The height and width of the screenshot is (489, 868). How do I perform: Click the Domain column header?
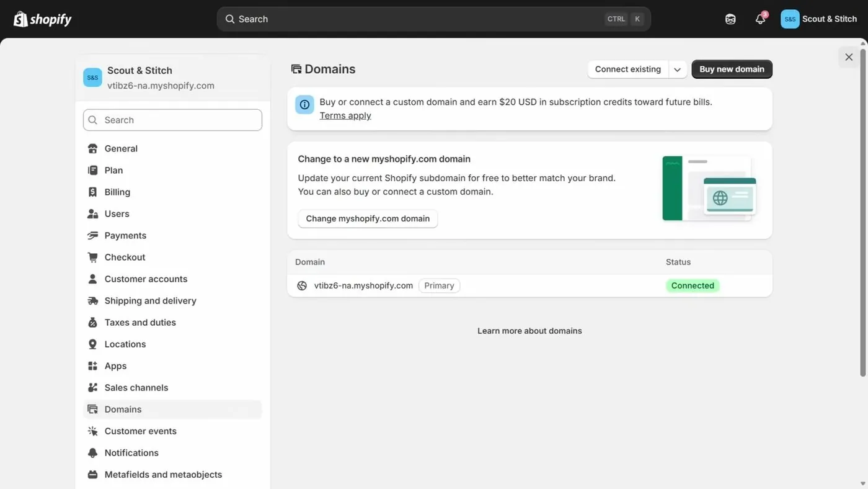point(310,262)
